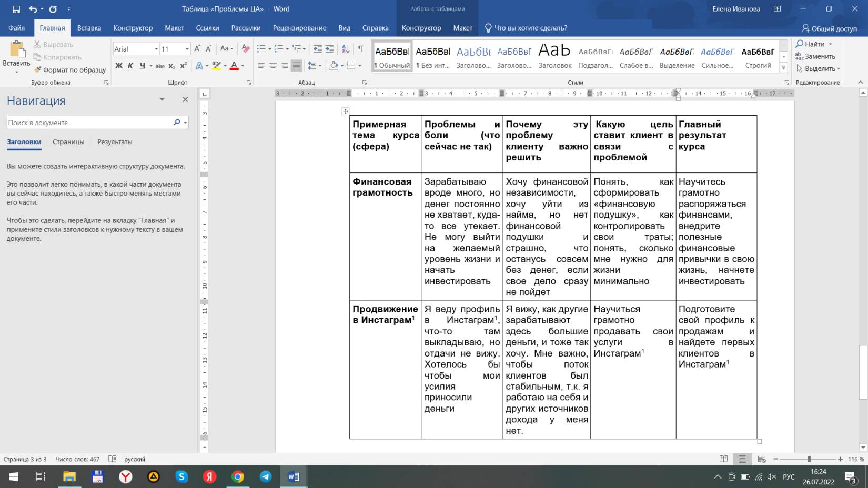Click the table move handle
Image resolution: width=868 pixels, height=488 pixels.
coord(345,111)
